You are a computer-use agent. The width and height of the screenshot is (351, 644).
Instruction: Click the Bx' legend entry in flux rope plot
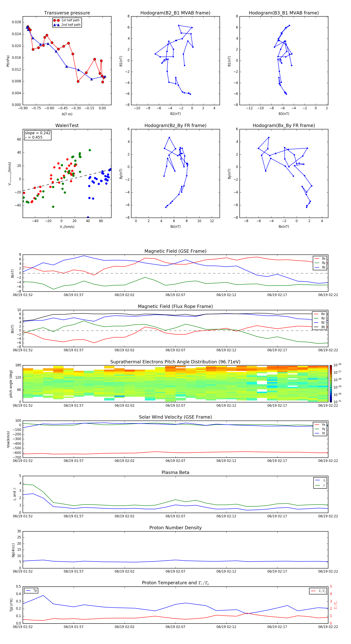pyautogui.click(x=320, y=314)
